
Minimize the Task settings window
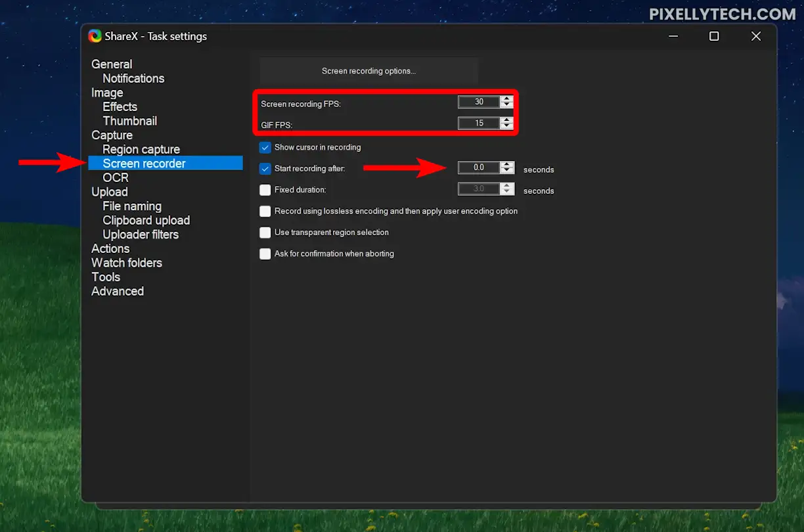673,36
